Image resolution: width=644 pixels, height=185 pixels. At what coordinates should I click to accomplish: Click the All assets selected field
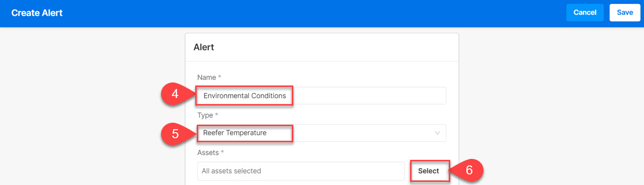point(301,171)
